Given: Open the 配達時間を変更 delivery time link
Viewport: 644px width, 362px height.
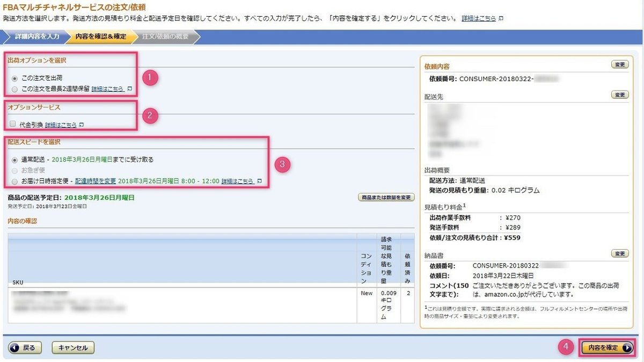Looking at the screenshot, I should click(96, 181).
